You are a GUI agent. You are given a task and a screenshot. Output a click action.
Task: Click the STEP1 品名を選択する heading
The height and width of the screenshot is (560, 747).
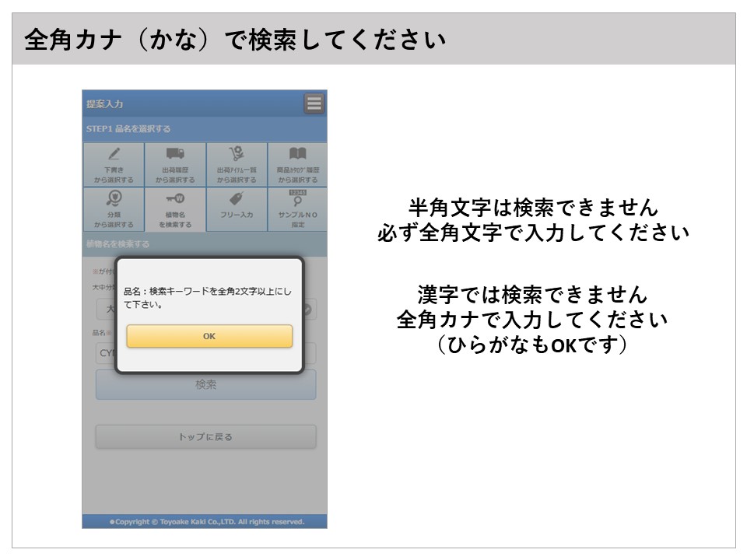(128, 129)
